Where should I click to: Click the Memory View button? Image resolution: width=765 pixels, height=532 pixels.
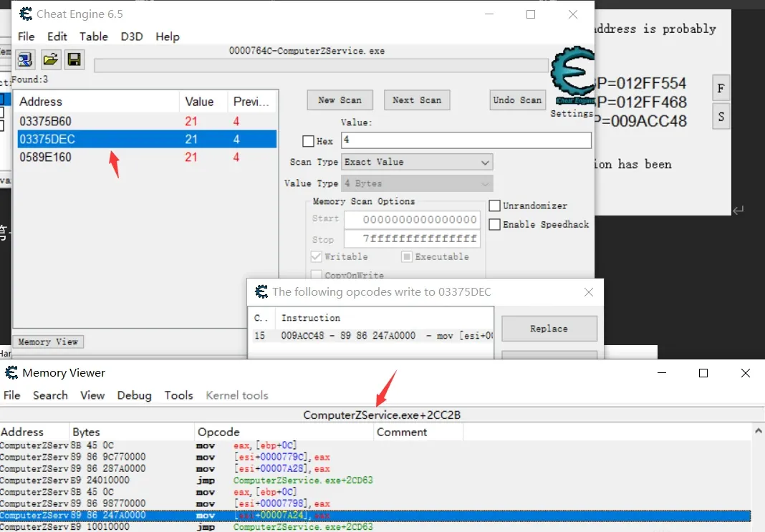pyautogui.click(x=48, y=342)
